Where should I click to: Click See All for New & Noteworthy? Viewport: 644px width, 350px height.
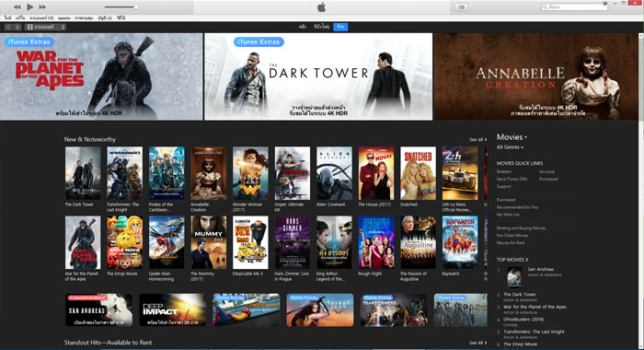[478, 140]
